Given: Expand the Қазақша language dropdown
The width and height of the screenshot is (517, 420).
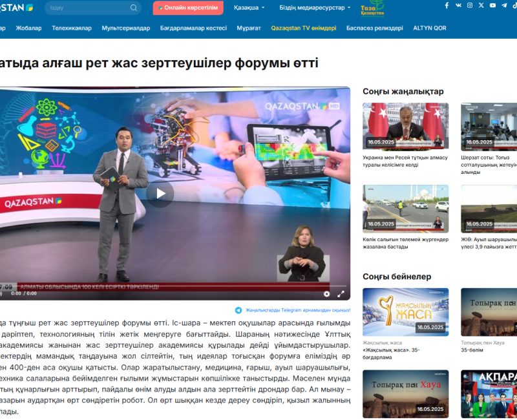Looking at the screenshot, I should click(249, 8).
